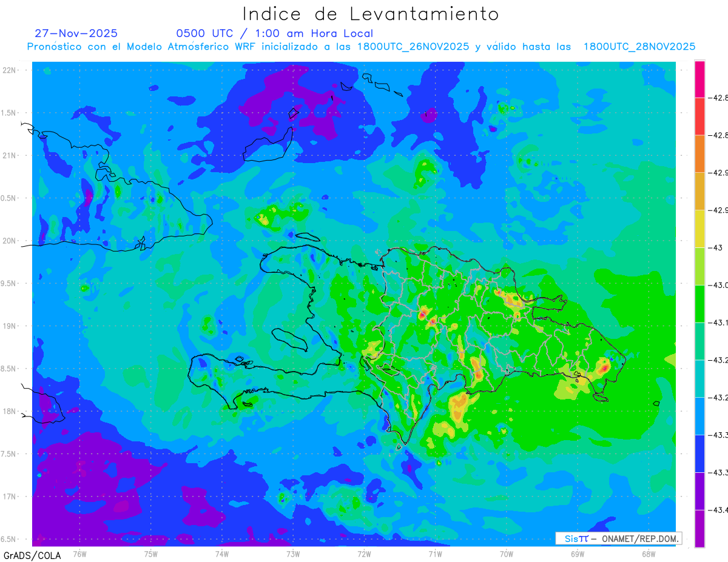Click the "-43.0" color bar value
Image resolution: width=728 pixels, height=562 pixels.
click(x=720, y=285)
